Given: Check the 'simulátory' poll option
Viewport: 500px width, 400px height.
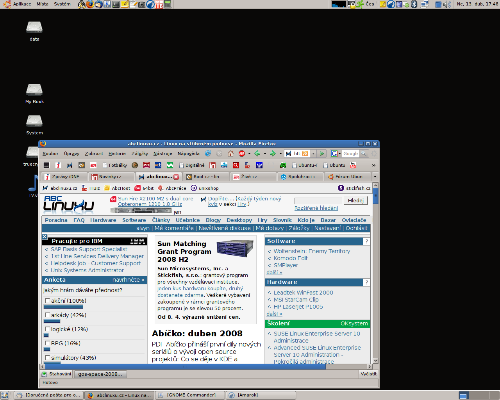Looking at the screenshot, I should pos(47,357).
